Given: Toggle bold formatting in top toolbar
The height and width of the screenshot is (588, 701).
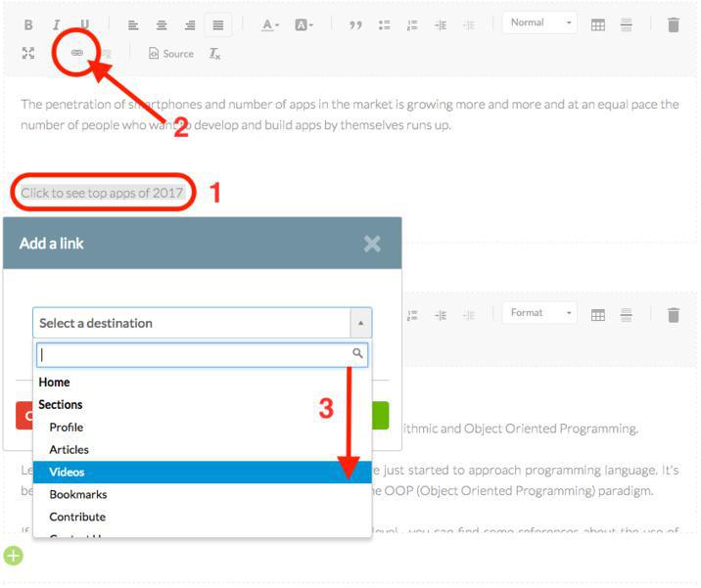Looking at the screenshot, I should [27, 25].
